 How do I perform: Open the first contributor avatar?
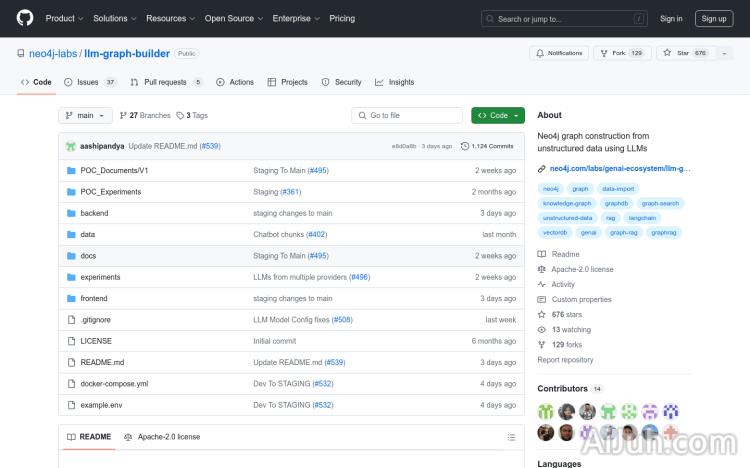[545, 411]
